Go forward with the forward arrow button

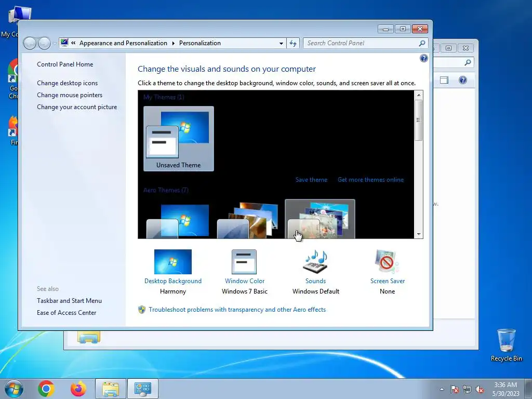tap(44, 43)
